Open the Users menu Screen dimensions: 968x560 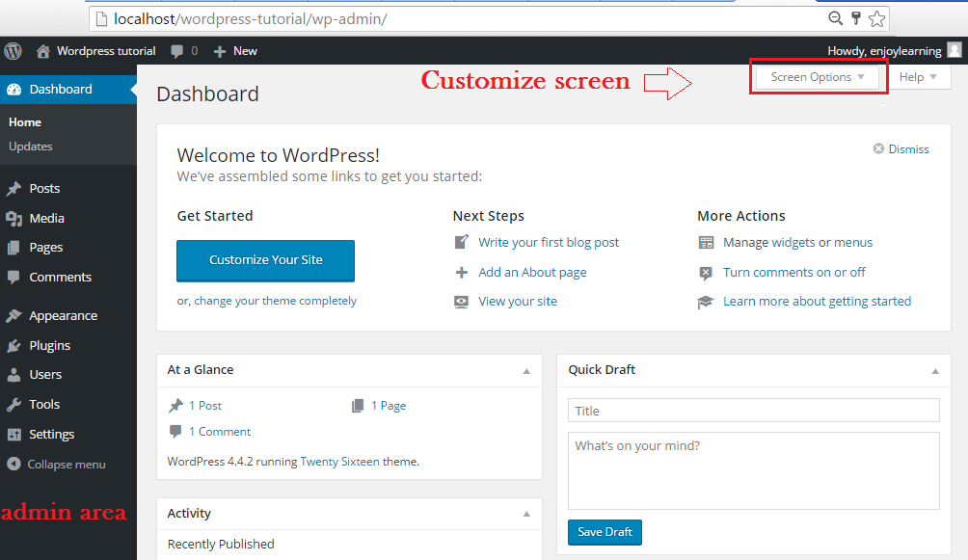pos(45,375)
